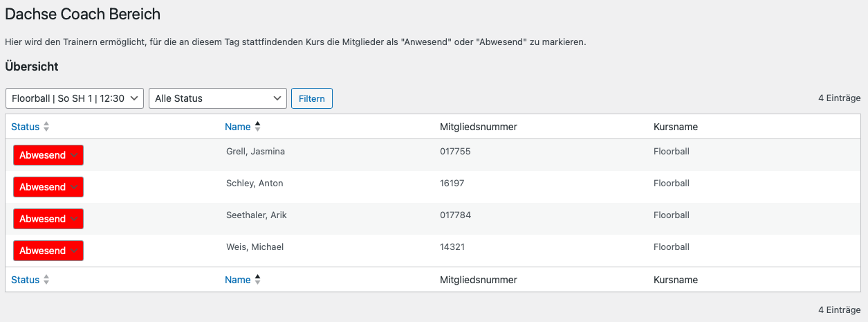Select the Grell, Jasmina name cell
The width and height of the screenshot is (868, 322).
pos(255,152)
